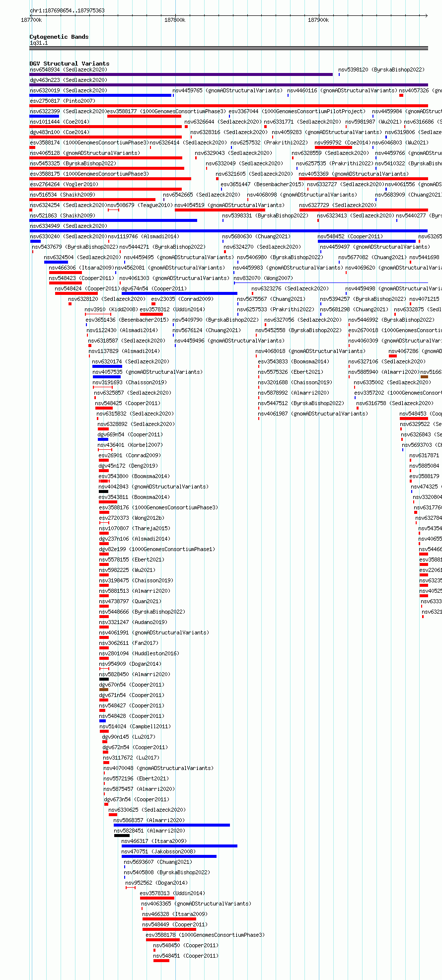
Task: Click the esv2720373 (Wong2012b) label
Action: pos(132,518)
